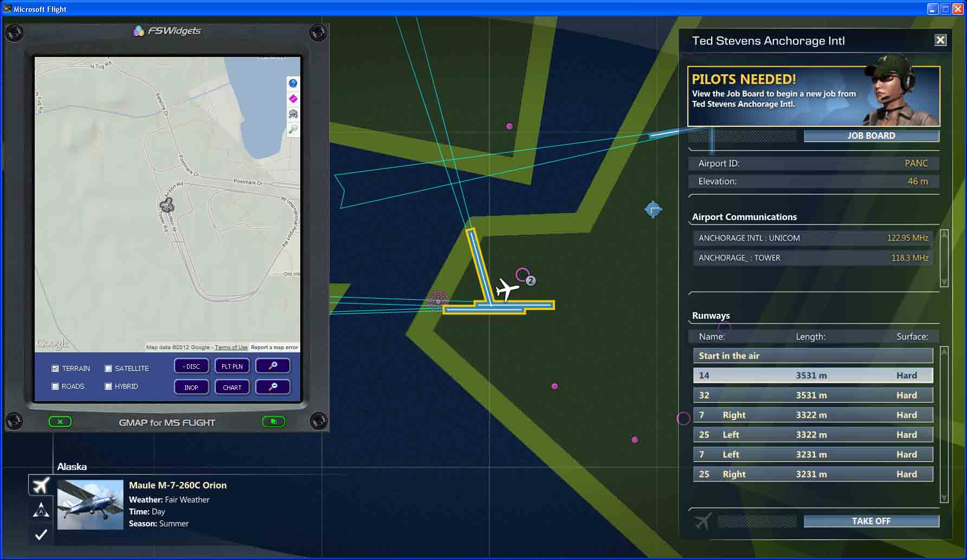Click the - DISC button

[x=191, y=366]
